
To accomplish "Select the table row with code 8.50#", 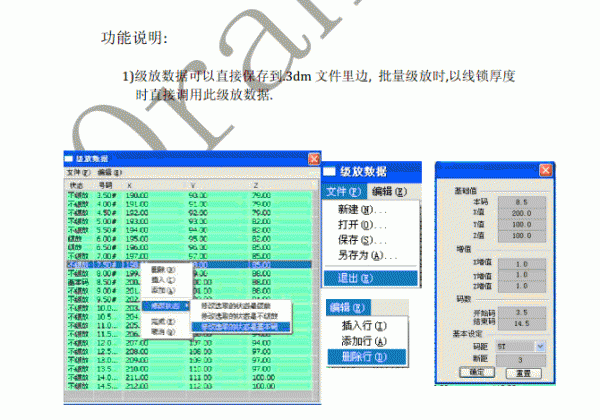I will [x=189, y=282].
